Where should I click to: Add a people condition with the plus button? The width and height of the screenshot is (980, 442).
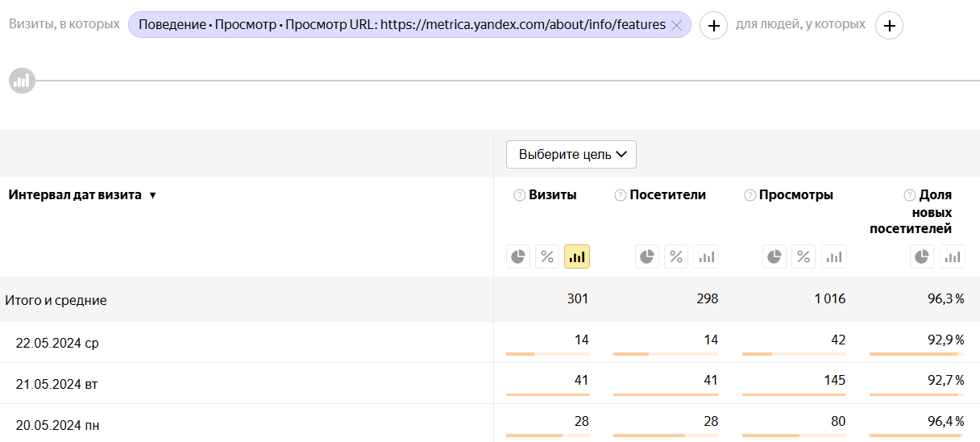click(889, 26)
